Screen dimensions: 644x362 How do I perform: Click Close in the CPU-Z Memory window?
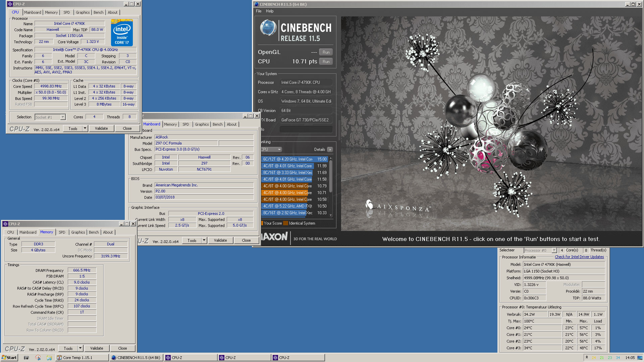[x=122, y=348]
